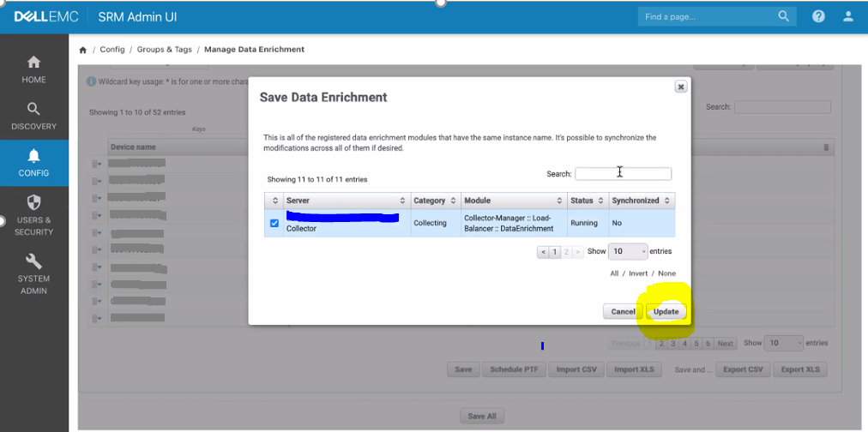Click Invert selection link
This screenshot has width=868, height=432.
point(636,273)
